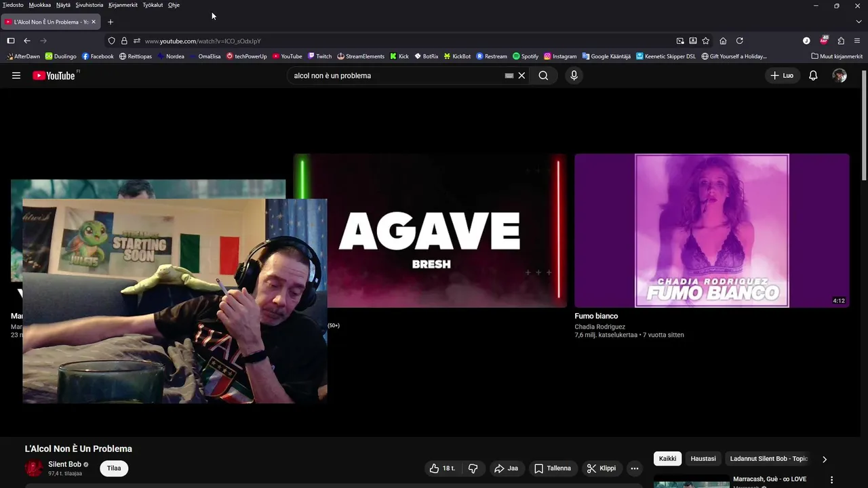Open the Tiedosto menu
This screenshot has height=488, width=868.
tap(13, 5)
